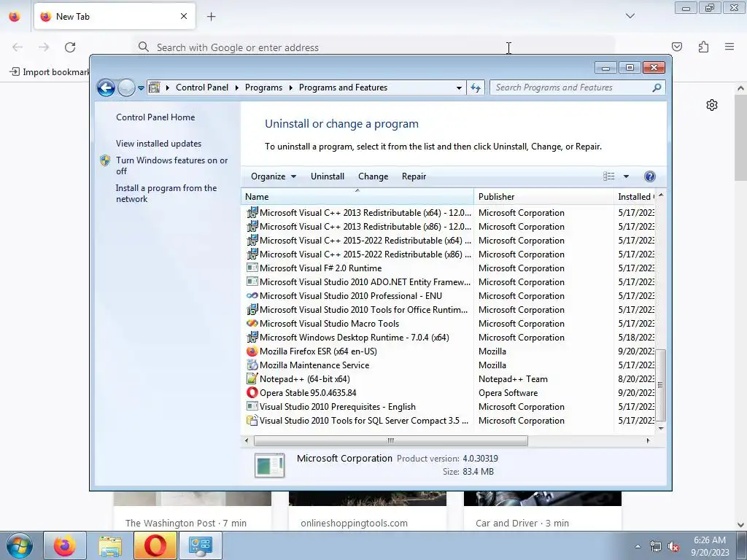Click the Change toolbar button
The width and height of the screenshot is (747, 560).
click(373, 176)
